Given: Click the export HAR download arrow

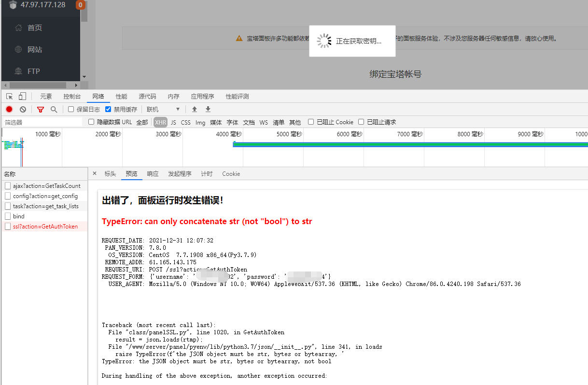Looking at the screenshot, I should [x=208, y=110].
